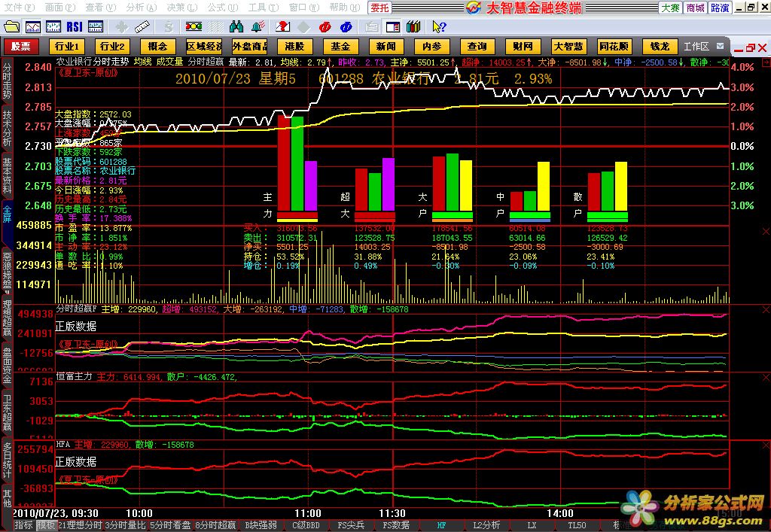Click the 行业1 button
The height and width of the screenshot is (532, 771).
click(x=67, y=47)
